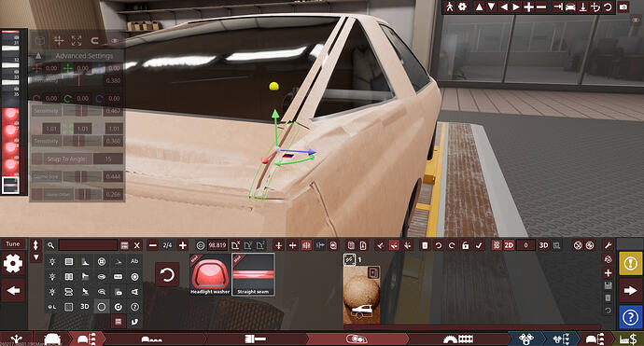
Task: Select the text 'Ab' fixture category
Action: pyautogui.click(x=134, y=261)
